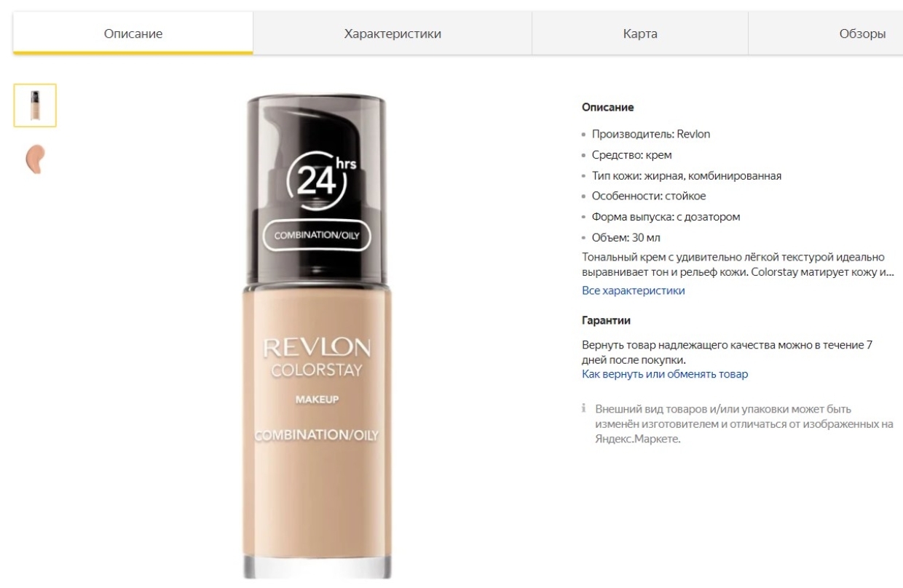This screenshot has width=903, height=588.
Task: Follow the Как вернуть или обменять товар link
Action: click(x=665, y=374)
